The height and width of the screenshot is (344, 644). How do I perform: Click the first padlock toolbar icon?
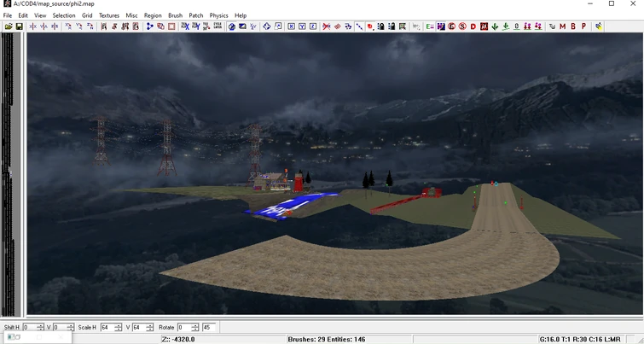380,26
